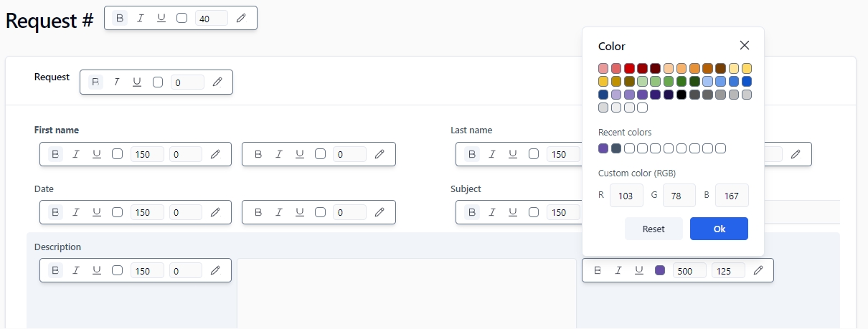
Task: Click color box in Request # toolbar
Action: [182, 18]
